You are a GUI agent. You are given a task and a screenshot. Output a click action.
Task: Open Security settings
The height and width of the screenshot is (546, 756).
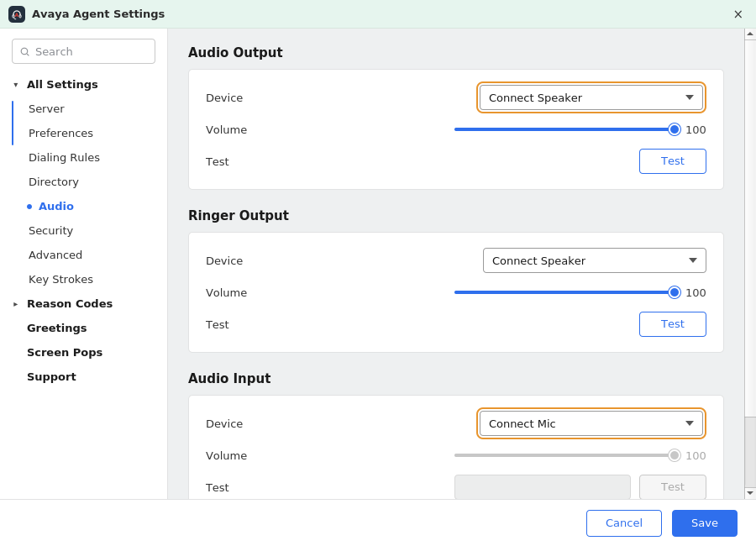point(50,230)
